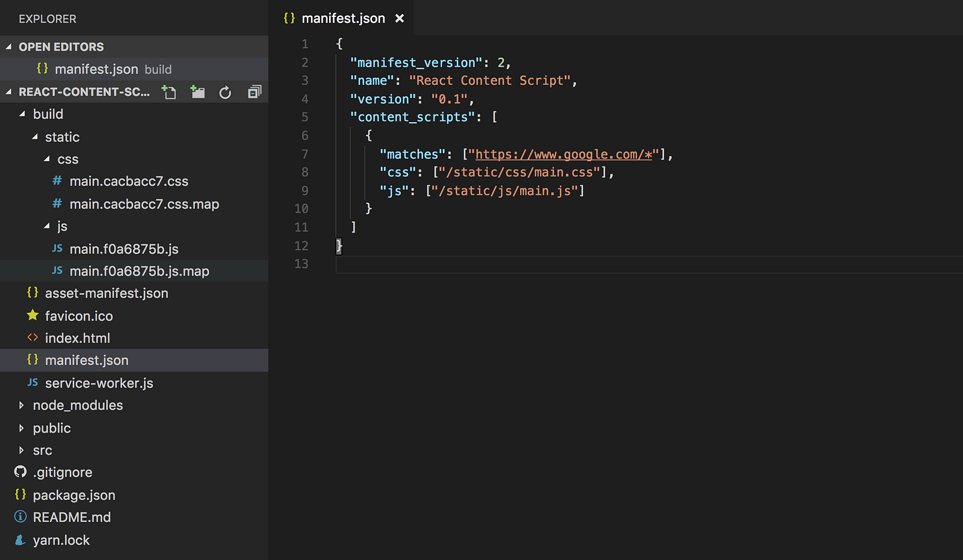Image resolution: width=963 pixels, height=560 pixels.
Task: Click the EXPLORER panel title
Action: [x=48, y=19]
